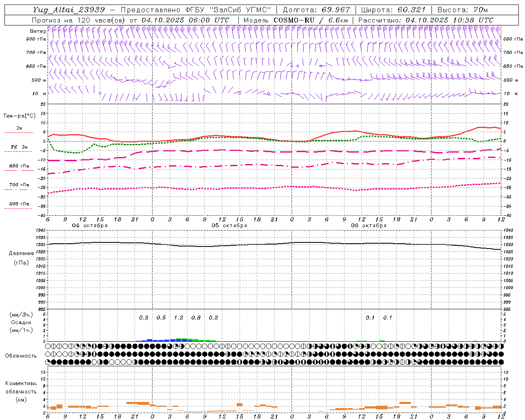Click the (мм/1ч.) unit label
Screen dimensions: 525x420
pos(21,330)
